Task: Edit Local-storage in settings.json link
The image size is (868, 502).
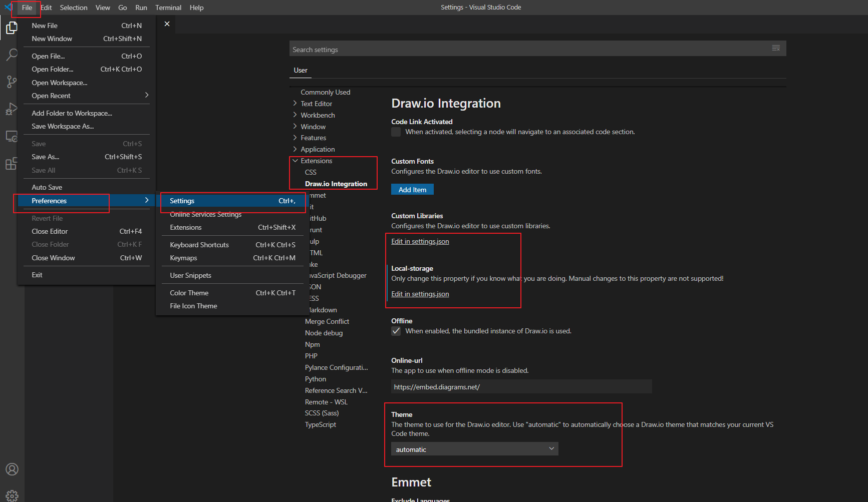Action: pos(420,294)
